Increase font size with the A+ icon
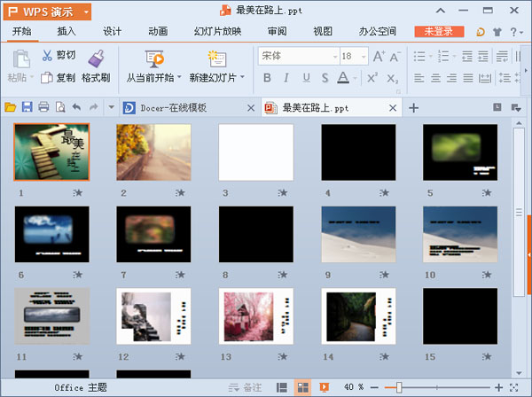This screenshot has width=532, height=397. pyautogui.click(x=379, y=57)
